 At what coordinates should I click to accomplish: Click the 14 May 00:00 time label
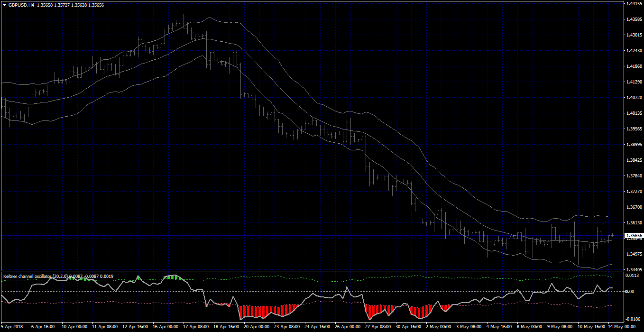[x=622, y=327]
